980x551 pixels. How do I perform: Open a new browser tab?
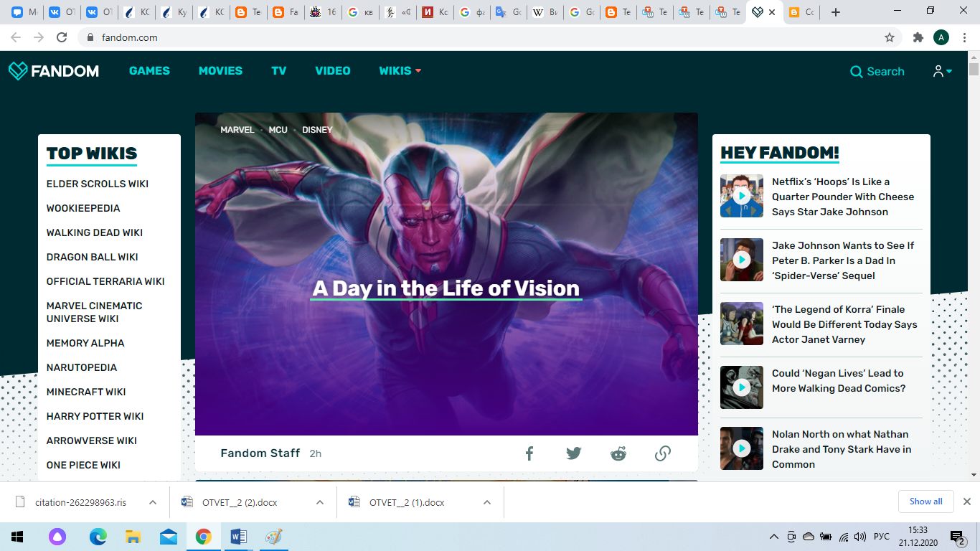(835, 12)
